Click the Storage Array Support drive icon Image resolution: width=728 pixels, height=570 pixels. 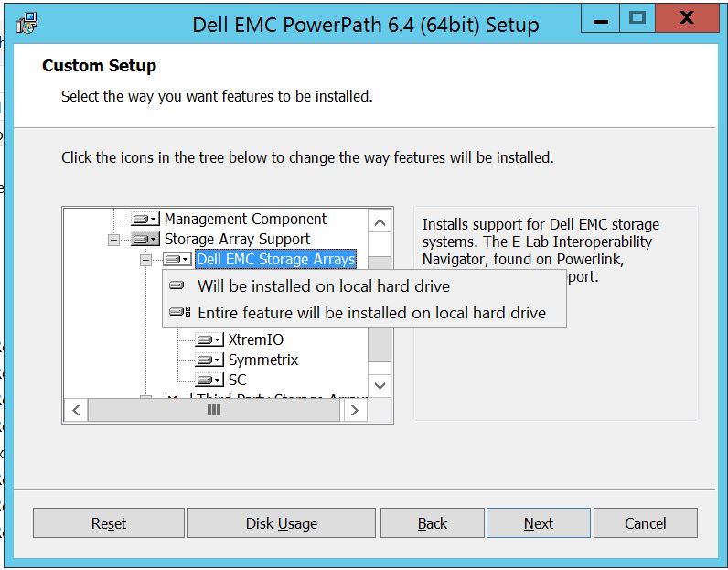[145, 240]
